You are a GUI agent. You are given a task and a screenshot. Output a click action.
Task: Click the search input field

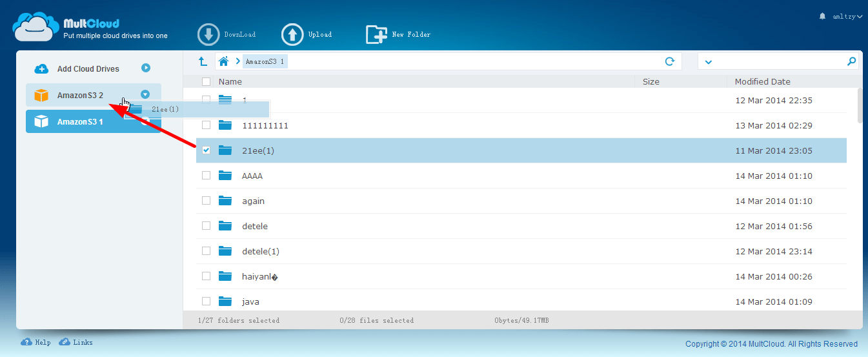(x=779, y=61)
